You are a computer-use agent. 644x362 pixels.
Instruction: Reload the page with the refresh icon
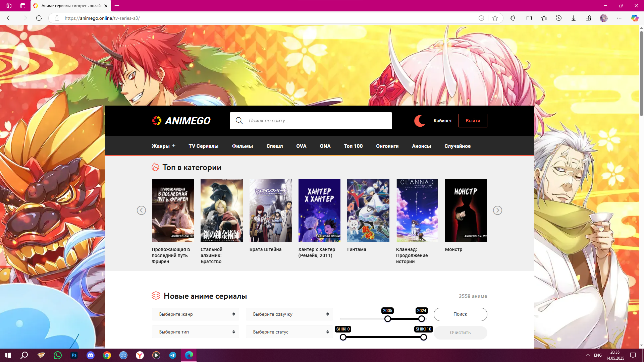tap(39, 18)
